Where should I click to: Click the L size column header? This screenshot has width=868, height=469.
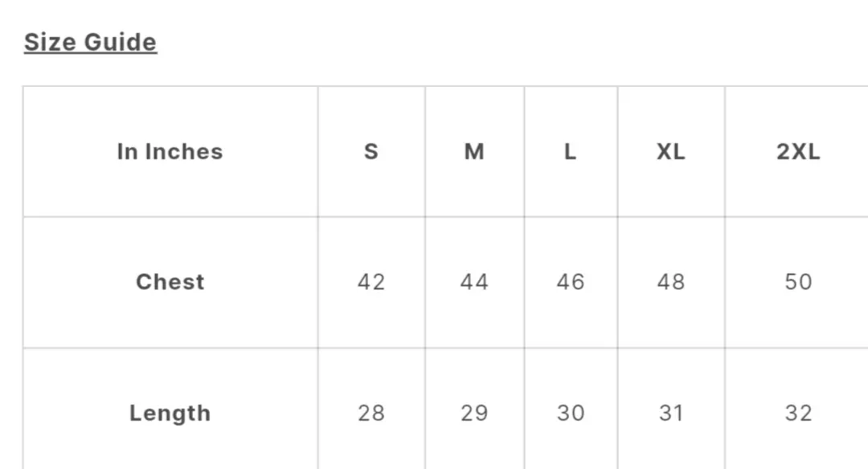tap(570, 151)
